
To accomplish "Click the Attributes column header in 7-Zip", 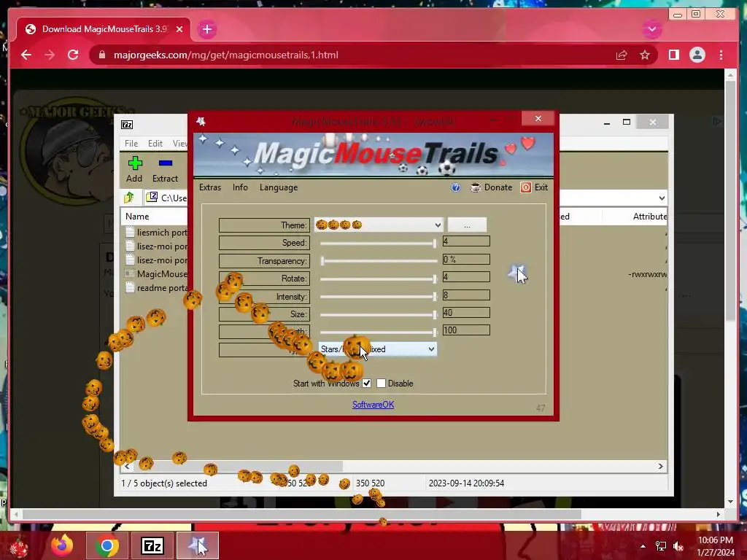I will pos(649,216).
